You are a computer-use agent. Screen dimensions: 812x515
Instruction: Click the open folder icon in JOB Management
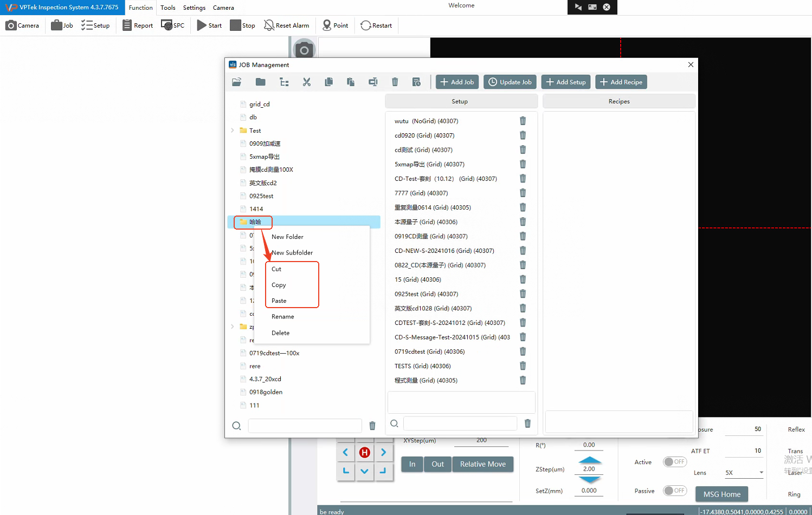pyautogui.click(x=236, y=82)
